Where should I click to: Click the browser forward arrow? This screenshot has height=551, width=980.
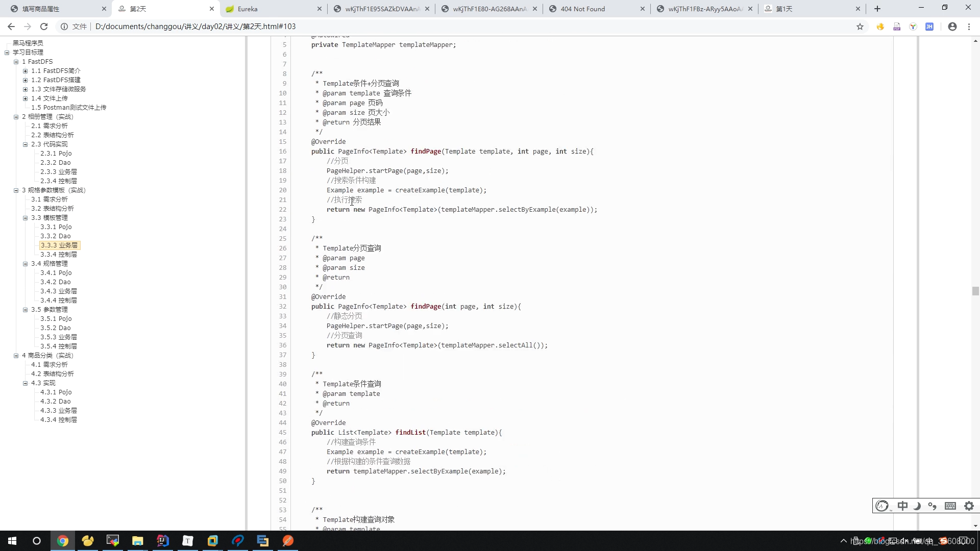pos(28,27)
